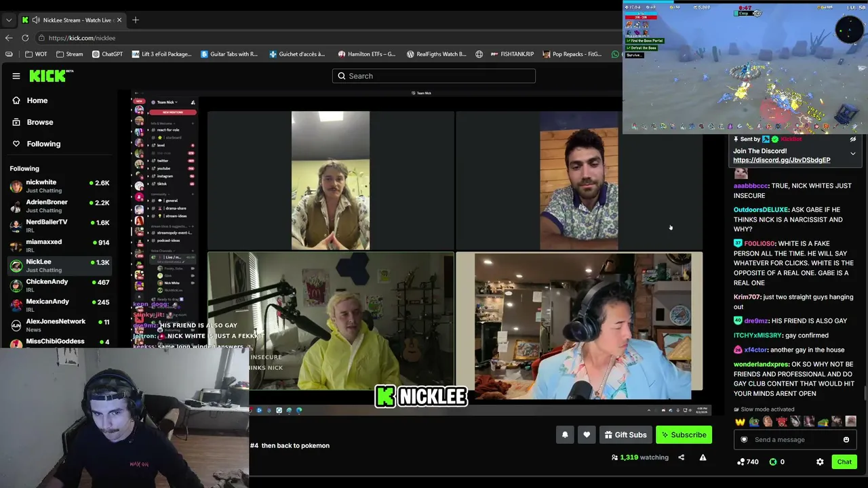Open the Discord invite link in chat
The height and width of the screenshot is (488, 868).
[x=781, y=160]
